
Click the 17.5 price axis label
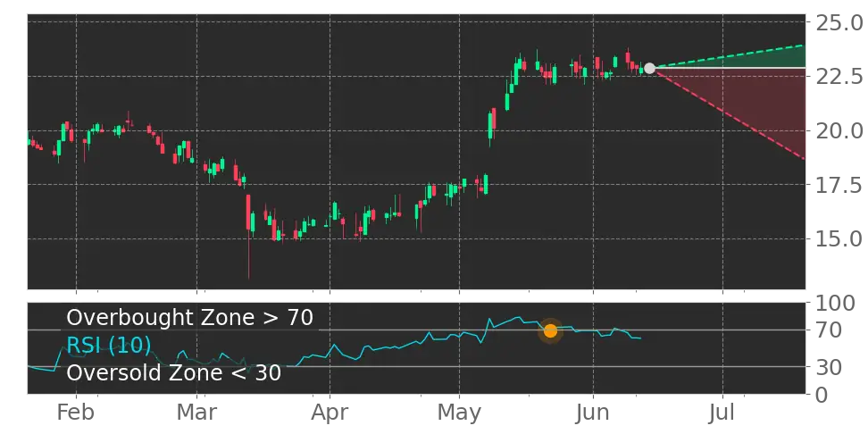point(838,185)
